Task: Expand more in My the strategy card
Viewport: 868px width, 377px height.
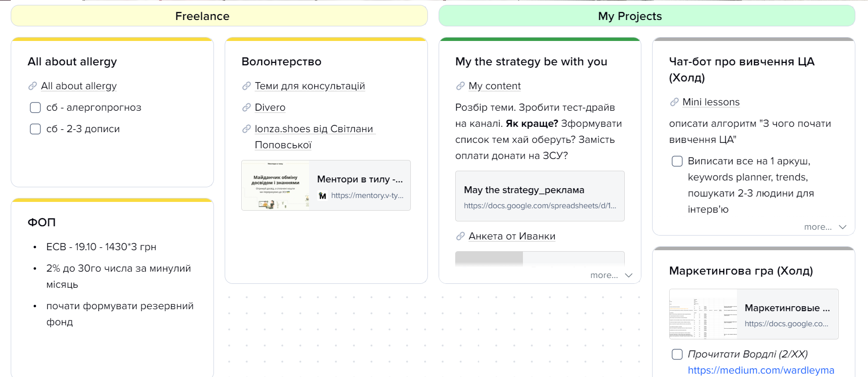Action: (611, 276)
